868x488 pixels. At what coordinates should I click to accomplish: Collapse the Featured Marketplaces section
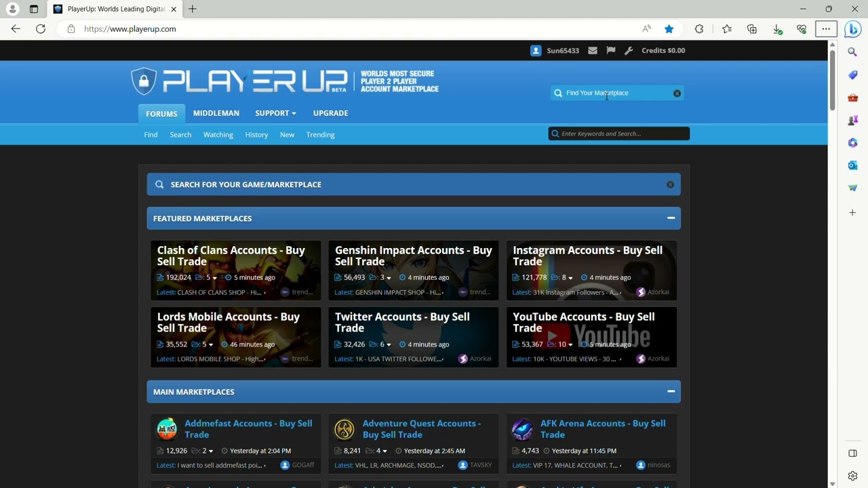click(671, 218)
